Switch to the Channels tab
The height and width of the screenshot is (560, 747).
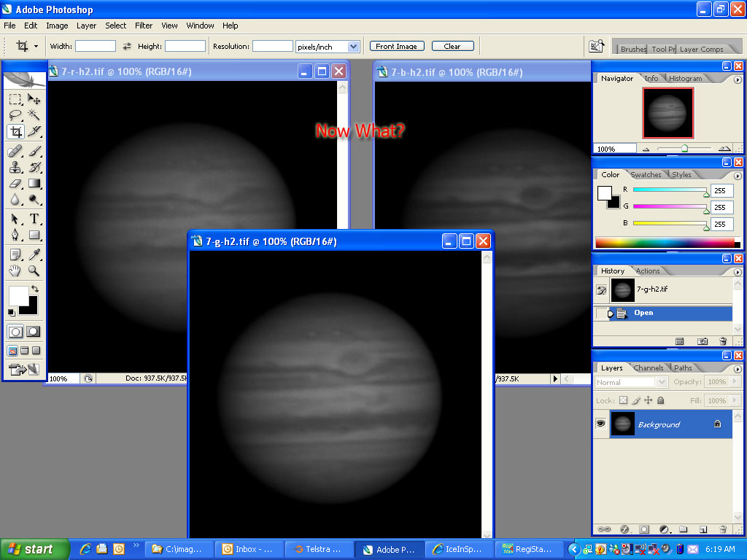(648, 367)
